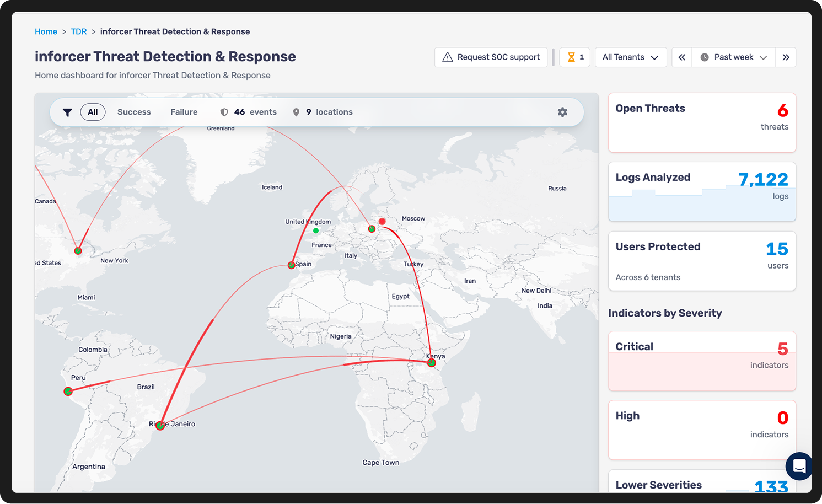Viewport: 822px width, 504px height.
Task: Click the 7,122 logs value
Action: coord(763,179)
